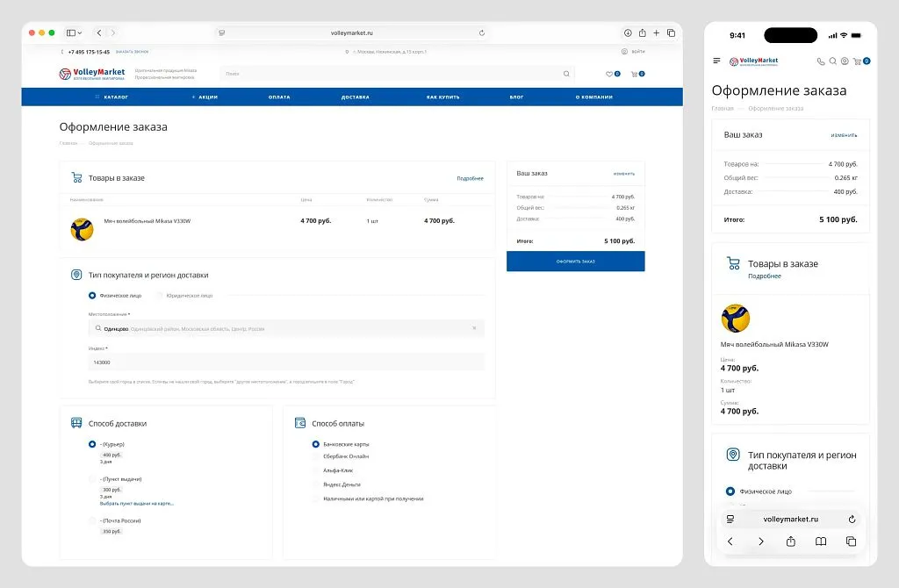Choose Почта России delivery method
899x588 pixels.
coord(92,521)
